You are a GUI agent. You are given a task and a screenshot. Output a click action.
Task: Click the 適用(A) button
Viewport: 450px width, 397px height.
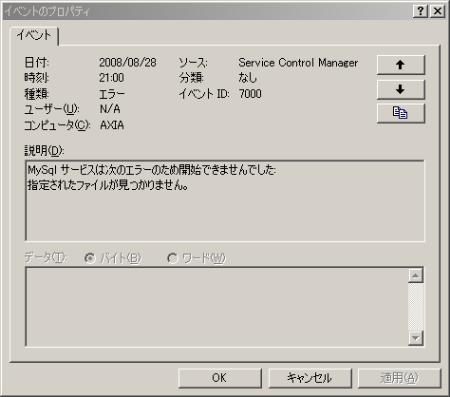[399, 378]
